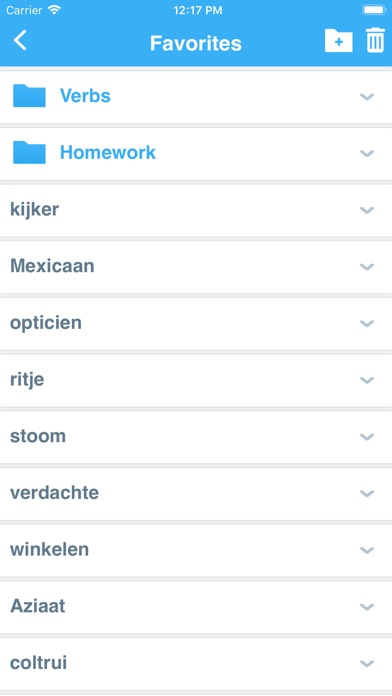Image resolution: width=392 pixels, height=696 pixels.
Task: Open the coltrui favorite entry
Action: tap(196, 664)
